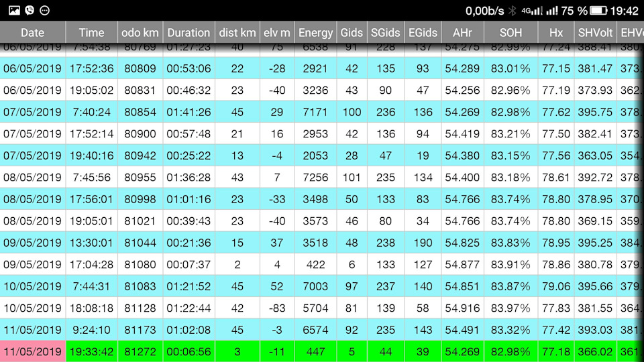Select Hx value 78.61
This screenshot has width=644, height=362.
tap(556, 178)
